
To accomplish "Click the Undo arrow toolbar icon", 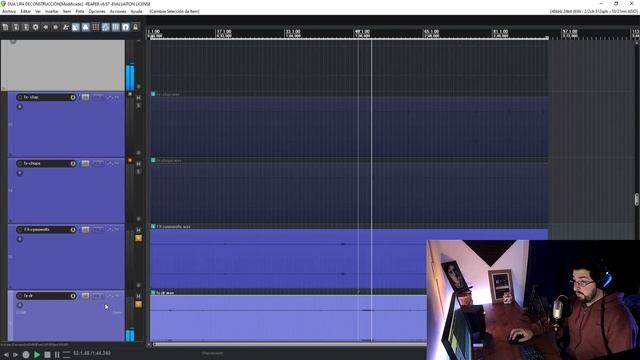I will tap(46, 27).
